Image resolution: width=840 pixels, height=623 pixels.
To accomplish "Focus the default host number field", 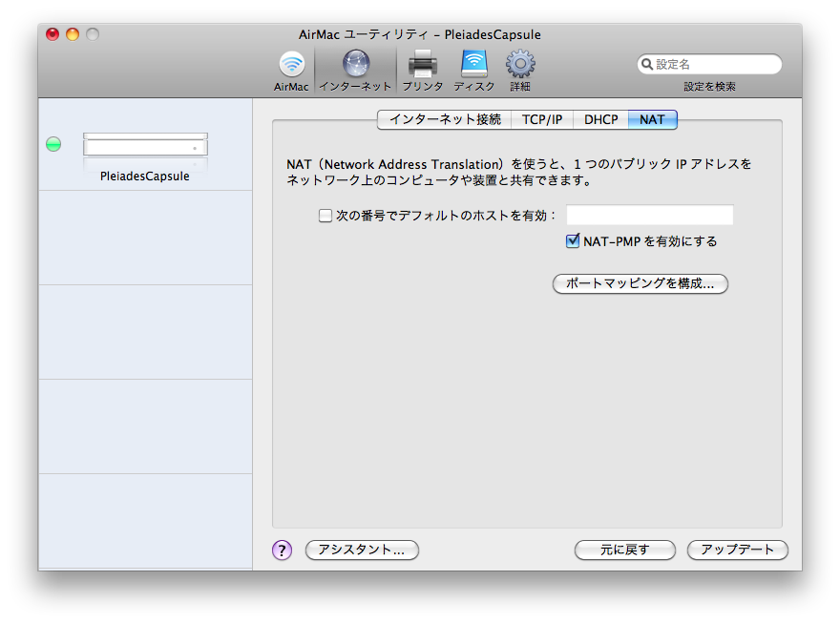I will [650, 216].
